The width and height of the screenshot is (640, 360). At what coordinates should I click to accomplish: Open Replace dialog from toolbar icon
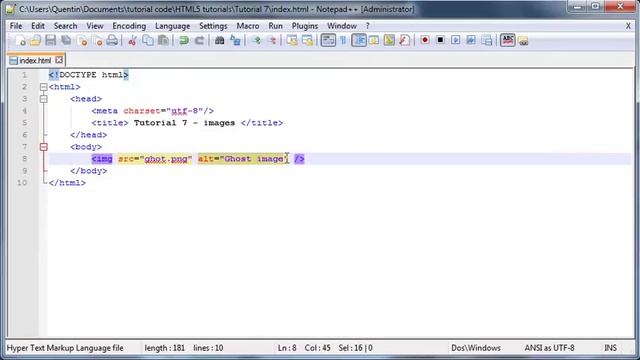pyautogui.click(x=235, y=40)
